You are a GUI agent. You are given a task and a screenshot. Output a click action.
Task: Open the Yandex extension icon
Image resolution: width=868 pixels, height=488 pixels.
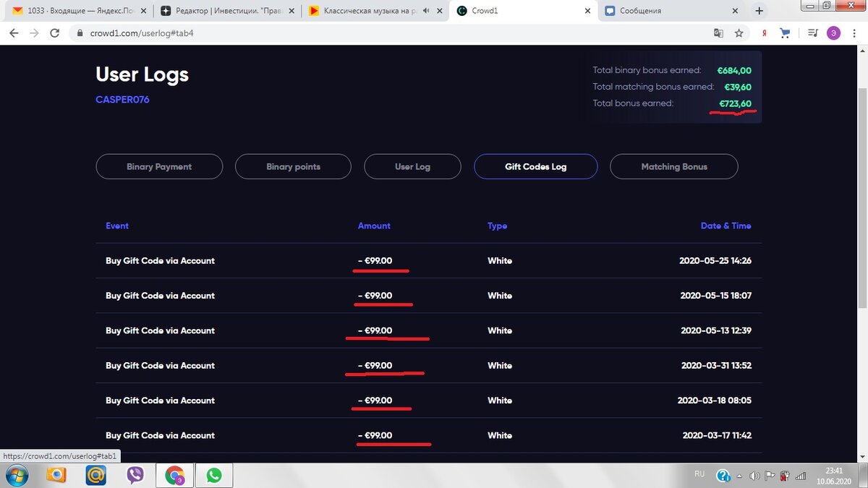pos(765,33)
